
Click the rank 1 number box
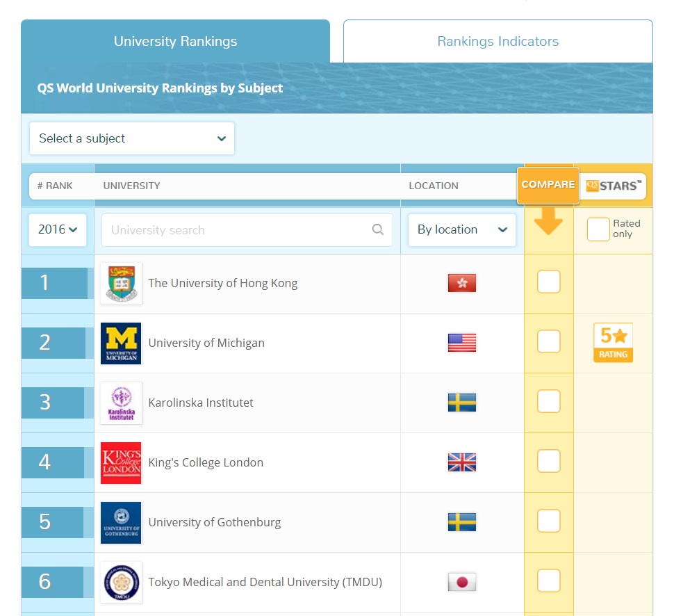pyautogui.click(x=55, y=283)
